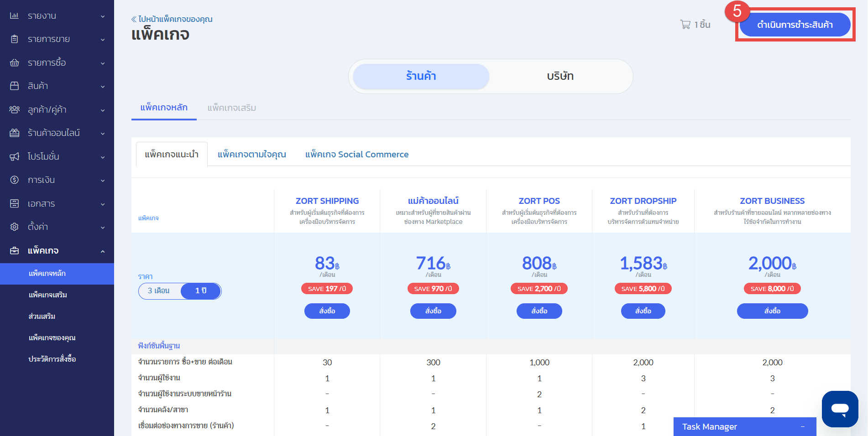Viewport: 868px width, 436px height.
Task: Expand the ลูกค้า/คู่ค้า menu chevron
Action: [x=103, y=110]
